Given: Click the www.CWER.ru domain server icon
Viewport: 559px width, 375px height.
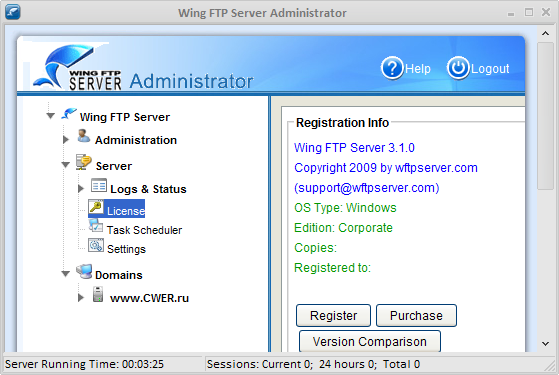Looking at the screenshot, I should pyautogui.click(x=98, y=294).
